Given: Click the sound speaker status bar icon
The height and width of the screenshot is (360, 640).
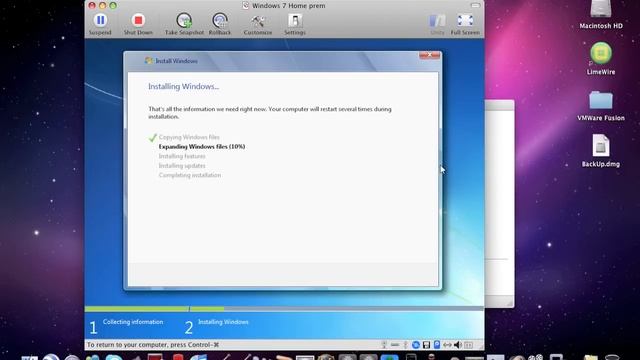Looking at the screenshot, I should tap(458, 345).
